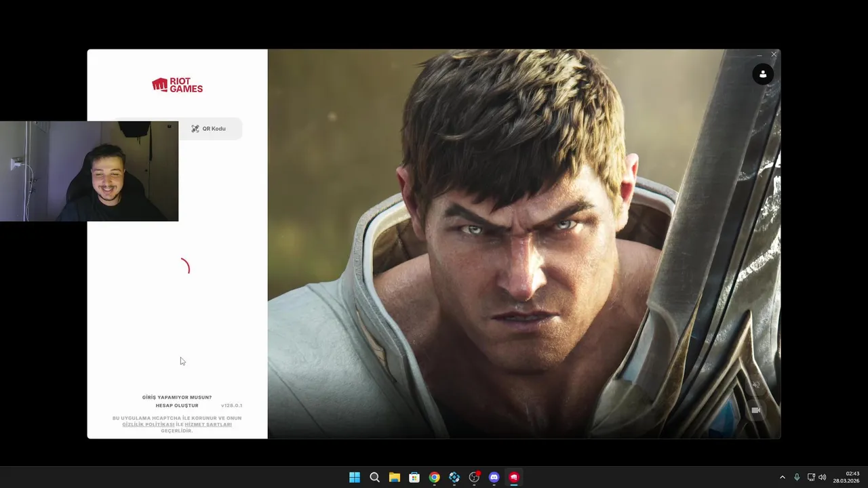Close the Riot Client window

coord(774,54)
